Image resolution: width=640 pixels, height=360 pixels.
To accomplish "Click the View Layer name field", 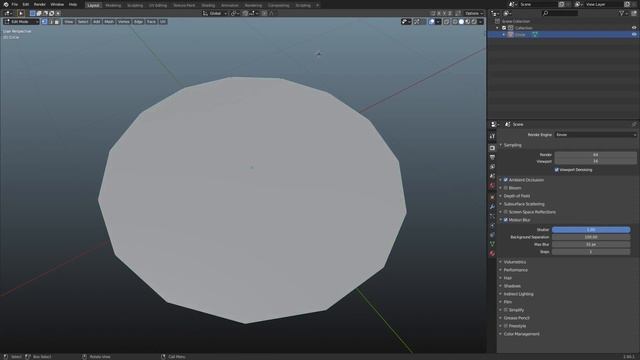I will 604,4.
